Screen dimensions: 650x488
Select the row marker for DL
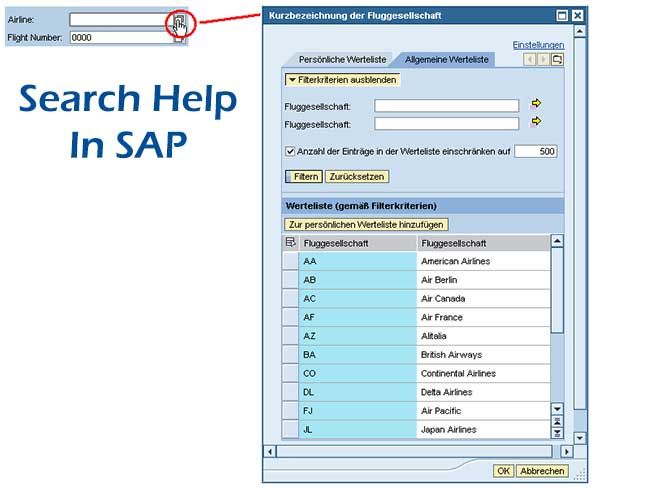point(291,392)
